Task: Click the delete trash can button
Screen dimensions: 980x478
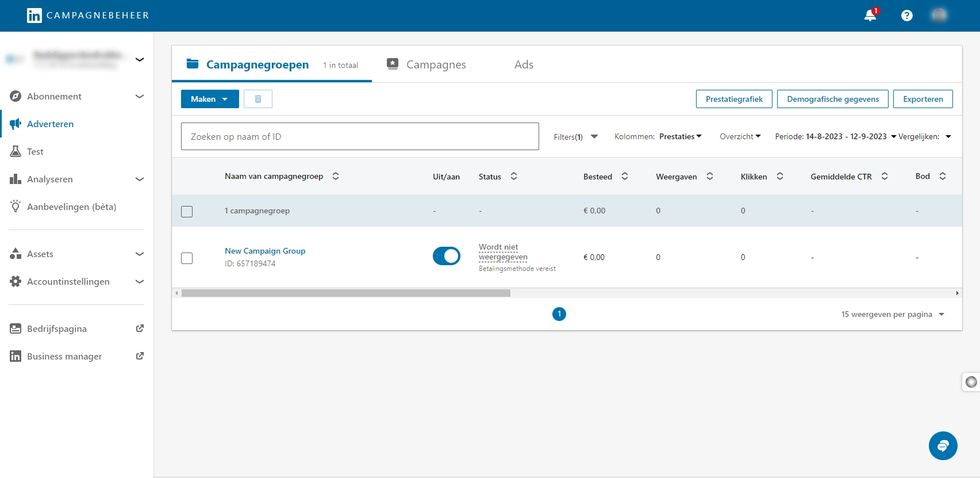Action: [x=258, y=99]
